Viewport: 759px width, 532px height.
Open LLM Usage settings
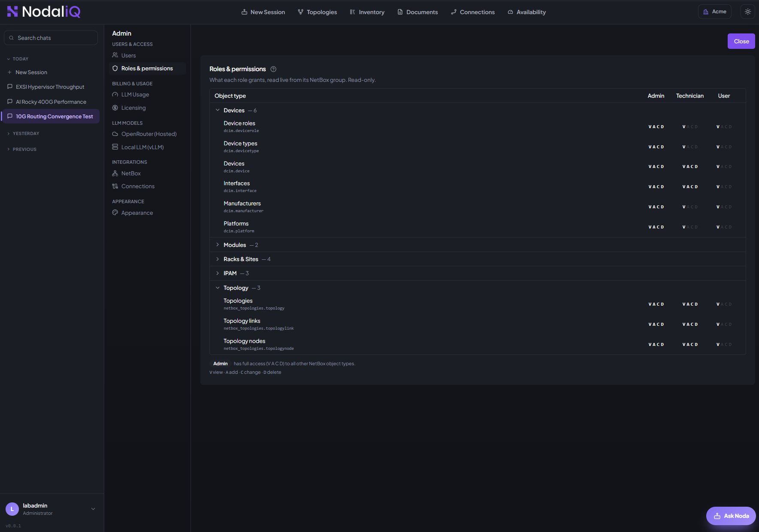point(147,94)
